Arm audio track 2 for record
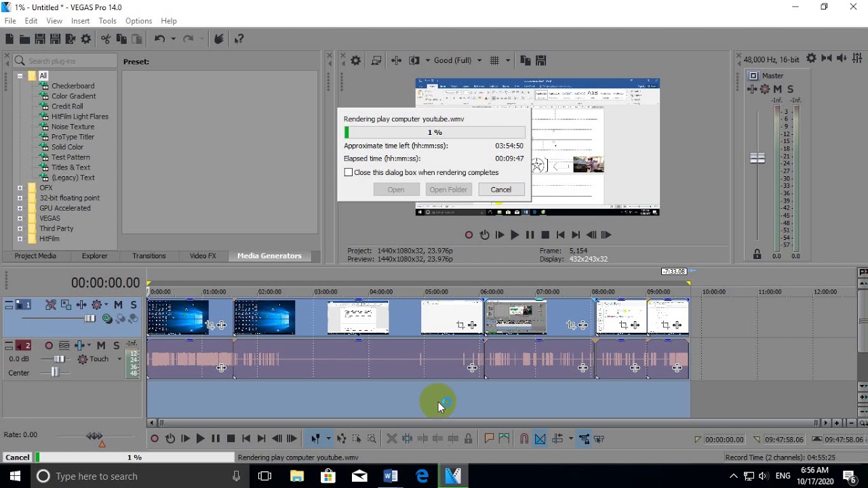 click(48, 346)
